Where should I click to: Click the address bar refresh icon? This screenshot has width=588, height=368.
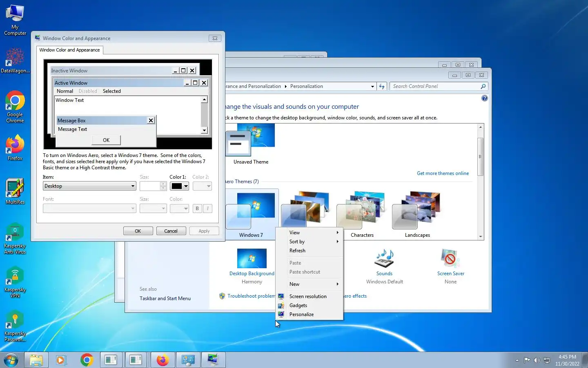(x=382, y=86)
